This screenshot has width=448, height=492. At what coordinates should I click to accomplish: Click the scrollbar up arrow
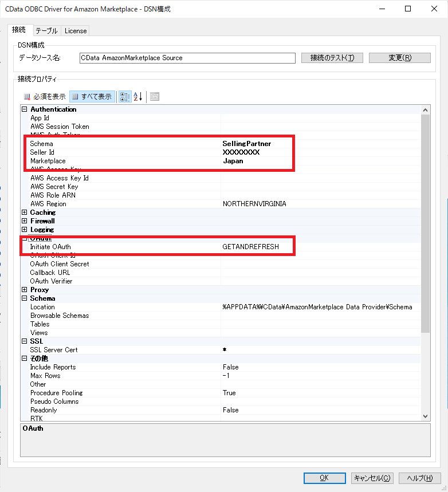(426, 110)
